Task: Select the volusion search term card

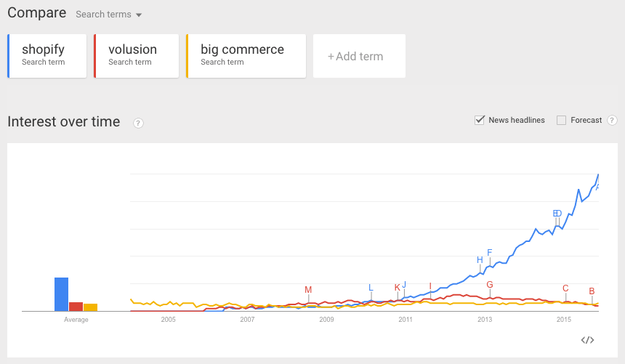Action: point(137,56)
